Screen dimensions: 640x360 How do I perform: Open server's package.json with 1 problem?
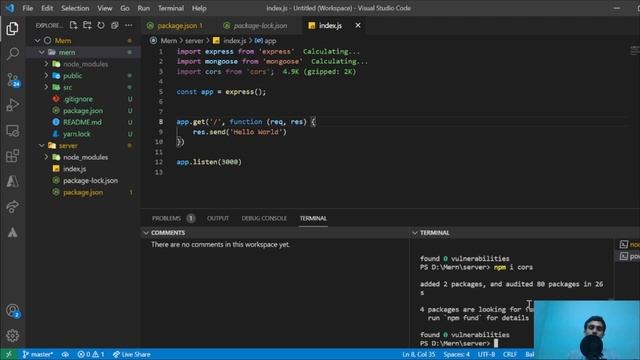click(x=83, y=192)
